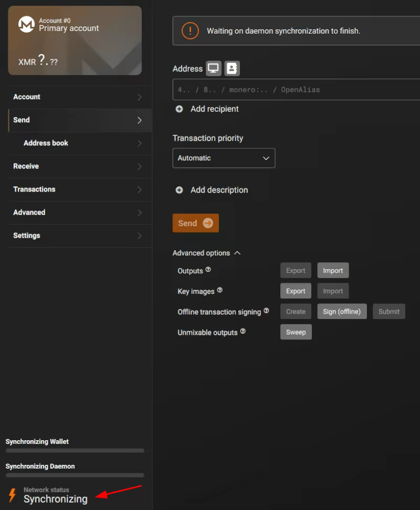The width and height of the screenshot is (420, 510).
Task: Expand the Account menu chevron
Action: coord(139,97)
